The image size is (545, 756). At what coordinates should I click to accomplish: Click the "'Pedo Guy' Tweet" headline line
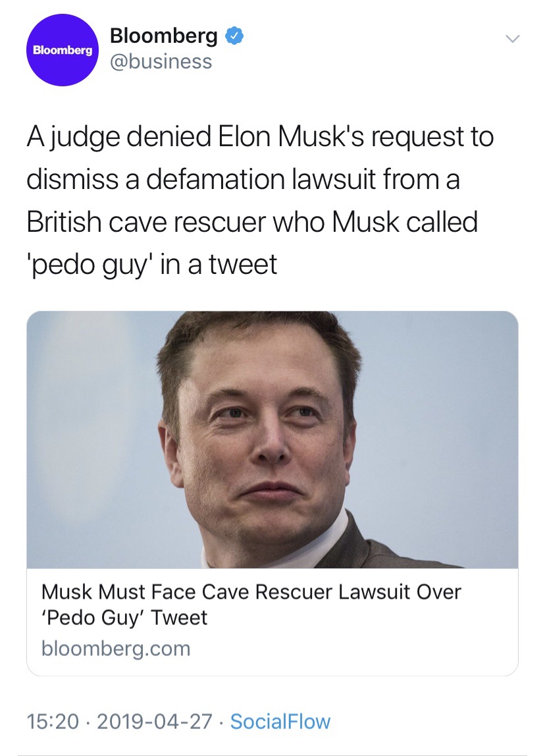[x=124, y=618]
